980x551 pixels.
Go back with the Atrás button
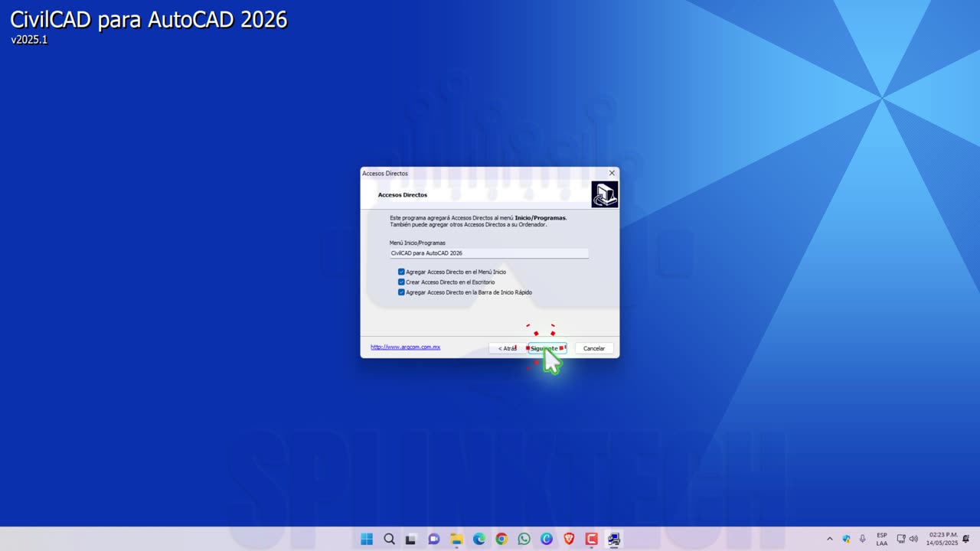tap(507, 348)
